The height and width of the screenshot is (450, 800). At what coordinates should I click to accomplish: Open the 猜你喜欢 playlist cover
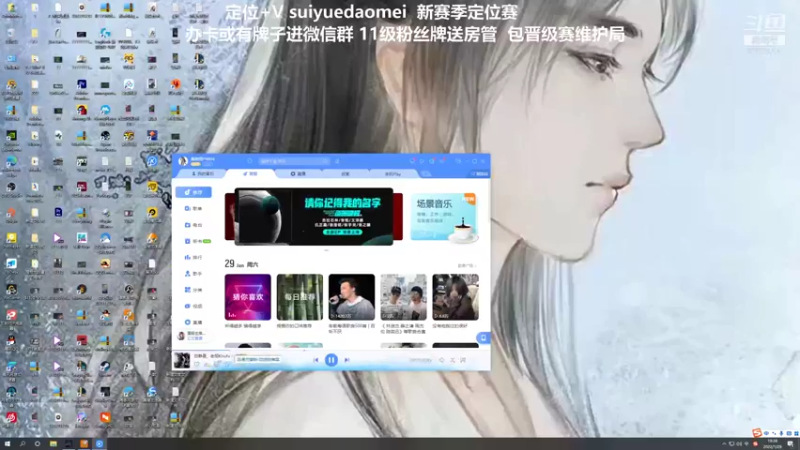(x=248, y=297)
